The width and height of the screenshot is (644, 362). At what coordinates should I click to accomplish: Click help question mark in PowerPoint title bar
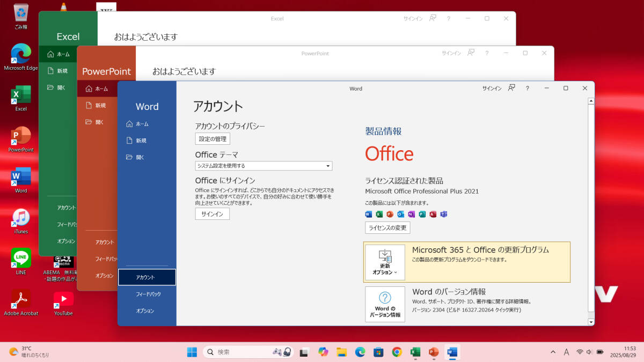[x=487, y=53]
